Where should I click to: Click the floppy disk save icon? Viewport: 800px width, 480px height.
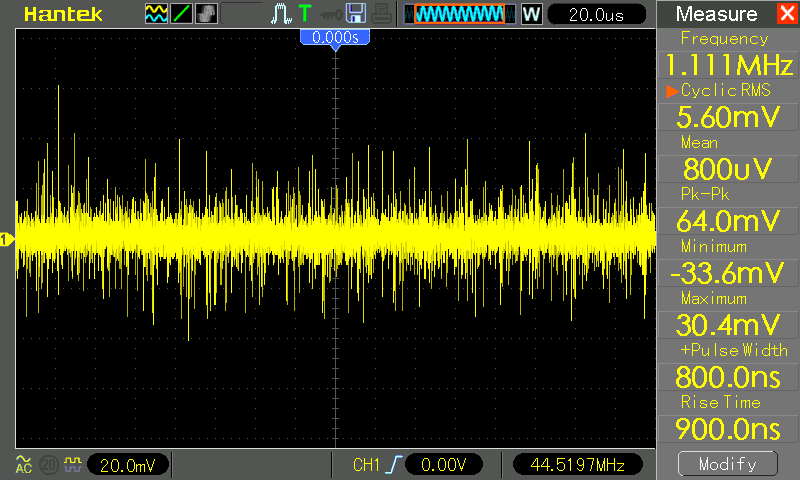click(356, 14)
